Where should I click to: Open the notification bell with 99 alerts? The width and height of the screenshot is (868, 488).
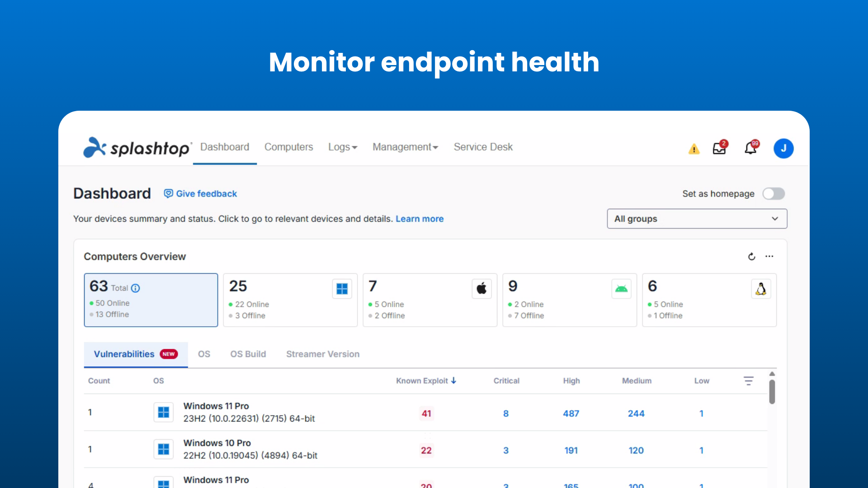(x=750, y=148)
